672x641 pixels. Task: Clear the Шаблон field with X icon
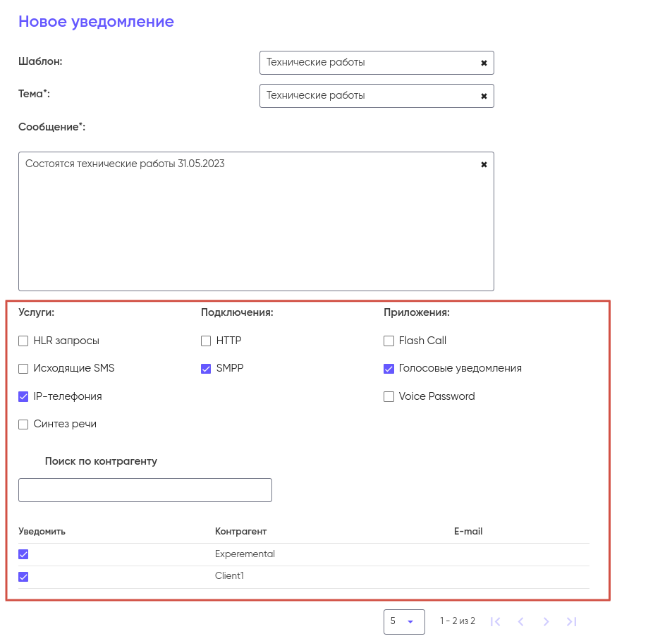point(484,63)
